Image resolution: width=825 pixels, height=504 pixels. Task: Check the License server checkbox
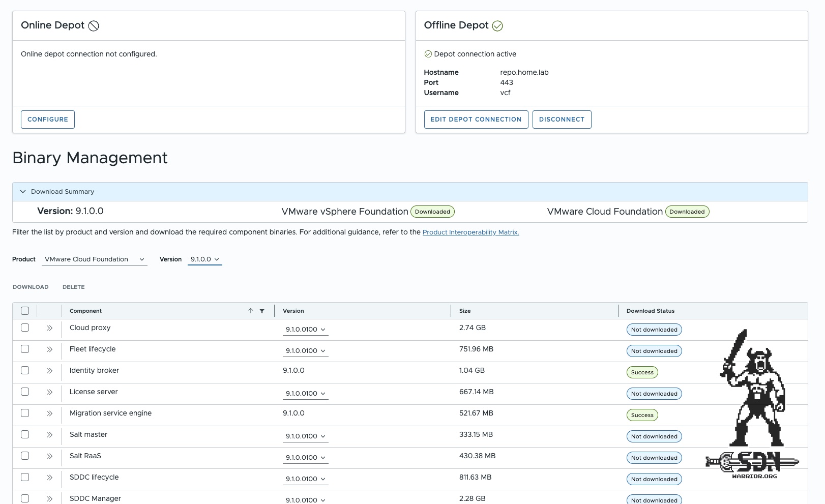pos(25,392)
